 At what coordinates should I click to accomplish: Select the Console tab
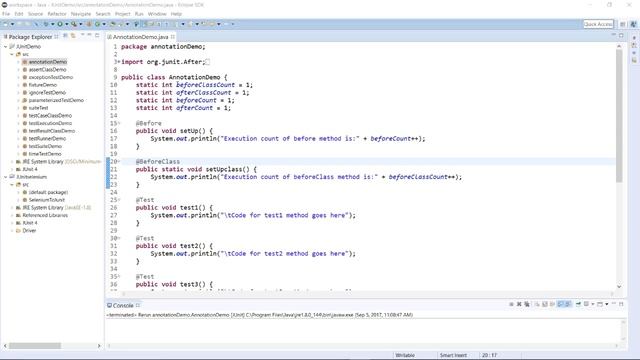(123, 305)
